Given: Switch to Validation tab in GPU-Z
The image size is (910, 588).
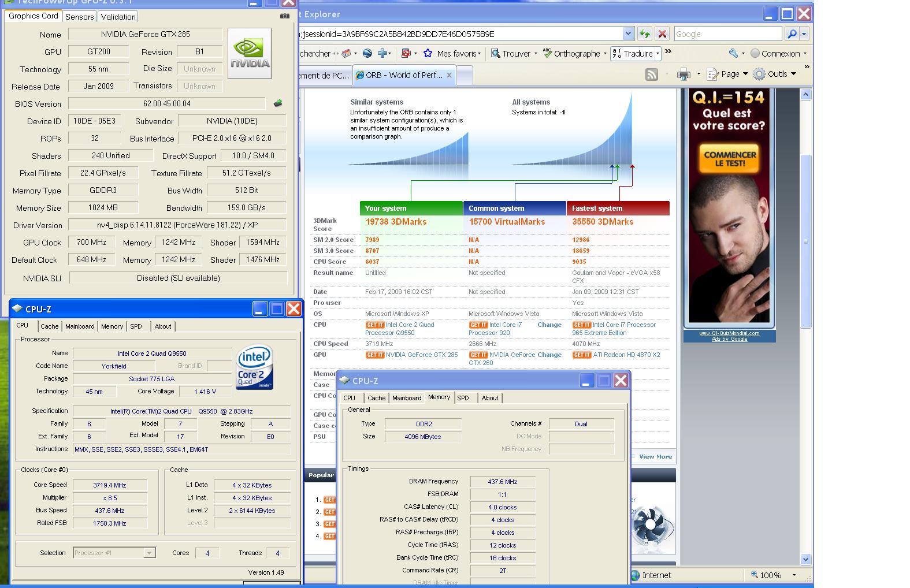Looking at the screenshot, I should tap(118, 17).
